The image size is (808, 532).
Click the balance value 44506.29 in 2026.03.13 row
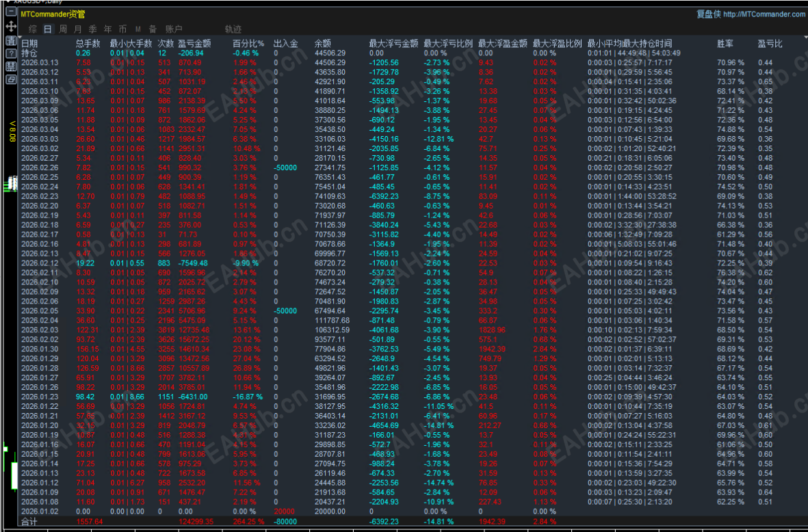[x=330, y=62]
